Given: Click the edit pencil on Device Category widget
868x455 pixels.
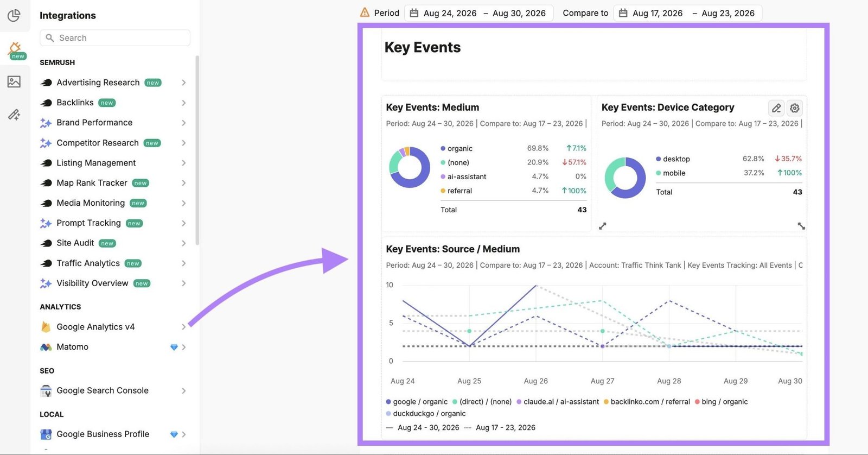Looking at the screenshot, I should [x=776, y=108].
